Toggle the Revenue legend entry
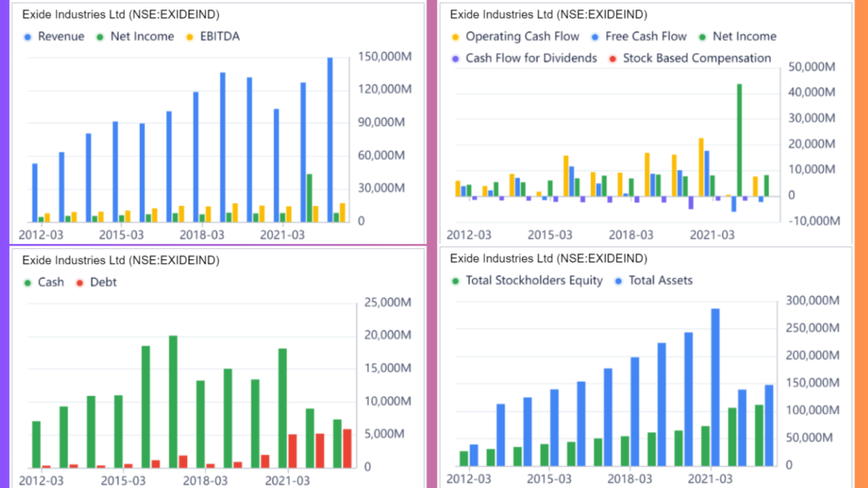Screen dimensions: 868x488 point(54,36)
